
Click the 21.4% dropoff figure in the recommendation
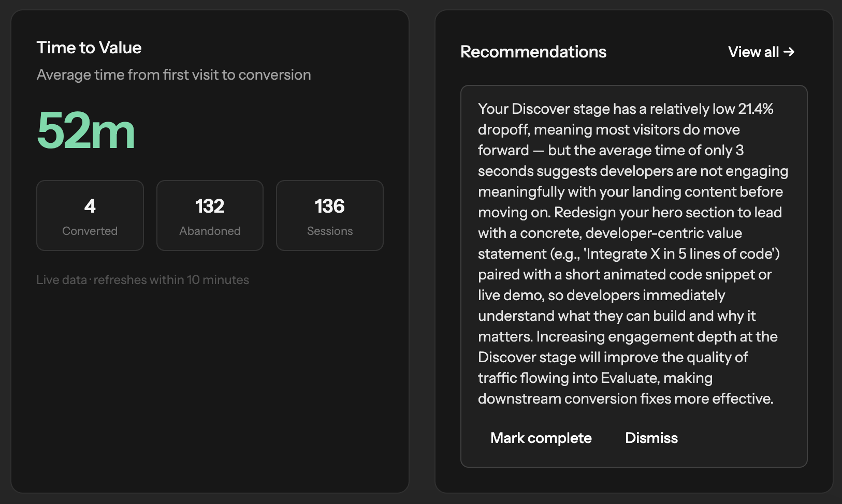756,109
